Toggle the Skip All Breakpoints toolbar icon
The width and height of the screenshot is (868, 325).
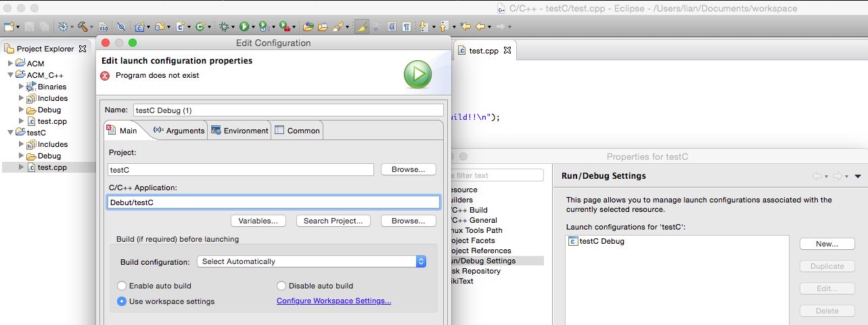point(121,26)
